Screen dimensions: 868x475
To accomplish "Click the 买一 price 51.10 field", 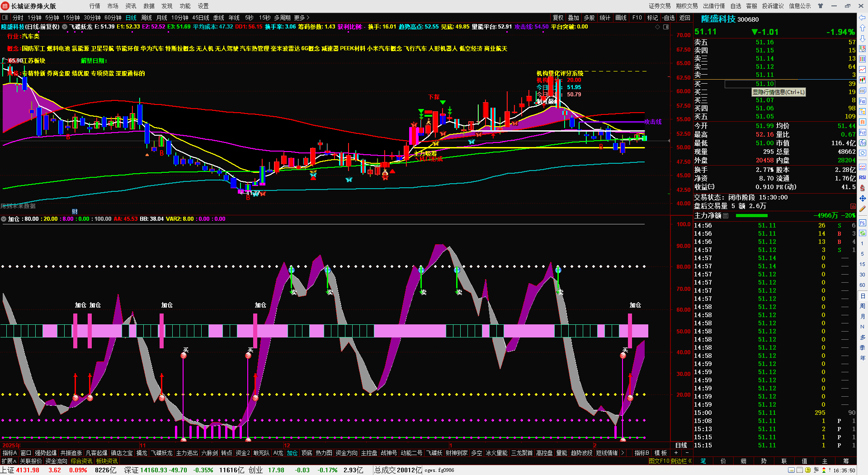I will click(750, 84).
